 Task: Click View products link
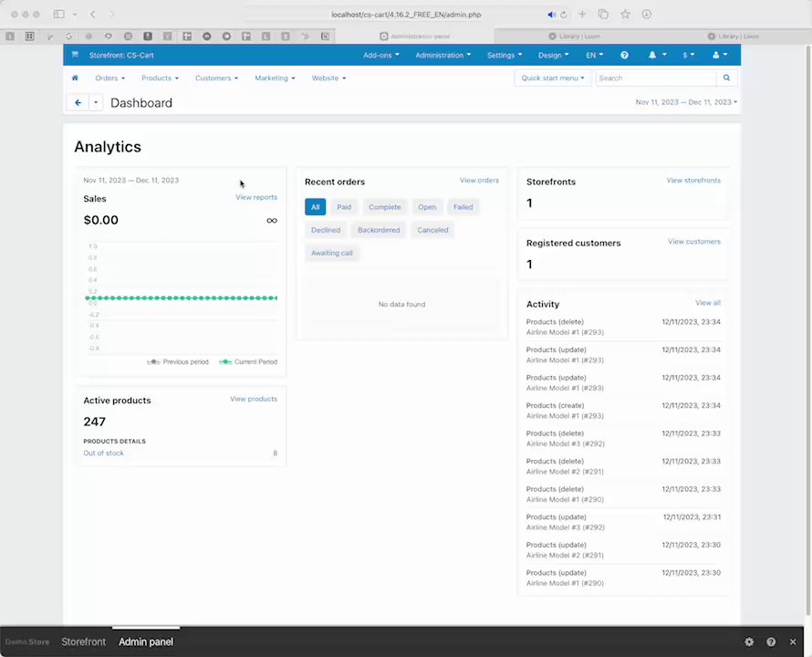[x=254, y=399]
